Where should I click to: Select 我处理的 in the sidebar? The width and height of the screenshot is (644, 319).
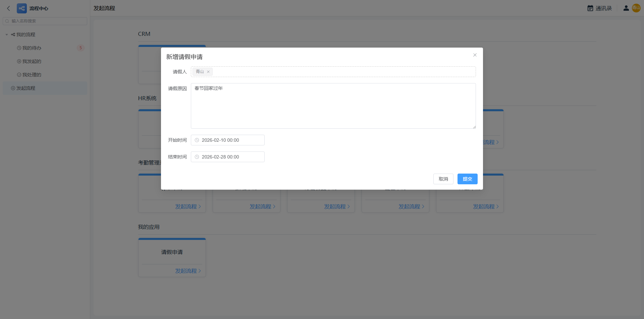[x=32, y=75]
